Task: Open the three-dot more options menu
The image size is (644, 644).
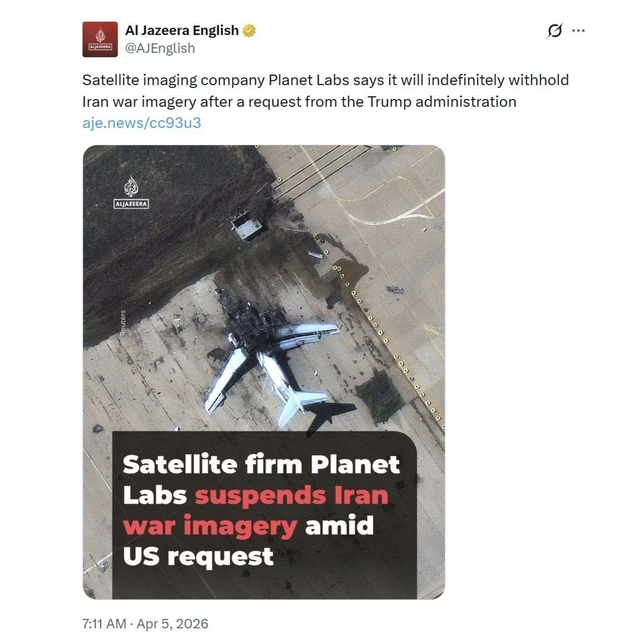Action: [578, 31]
